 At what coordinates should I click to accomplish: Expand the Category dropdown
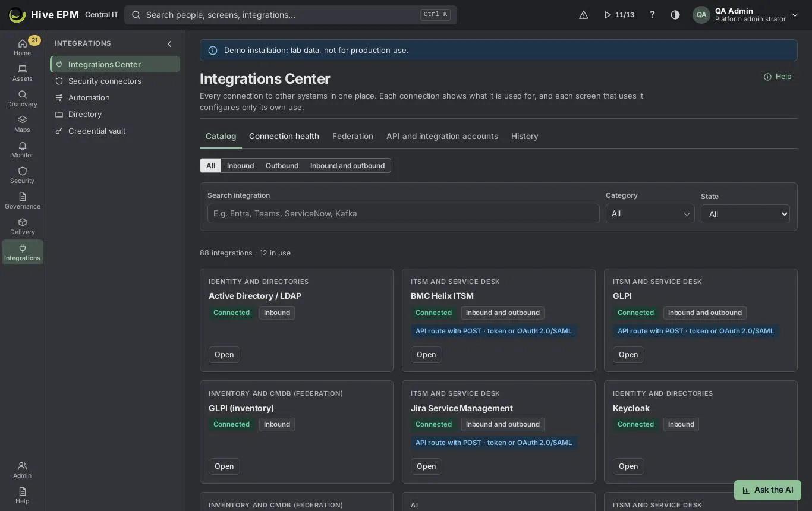pos(650,214)
